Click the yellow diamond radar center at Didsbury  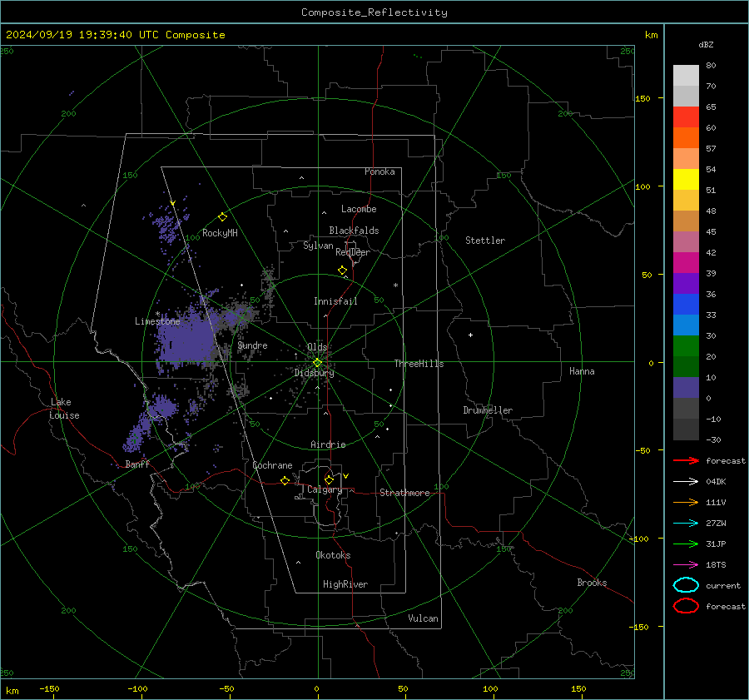tap(317, 363)
